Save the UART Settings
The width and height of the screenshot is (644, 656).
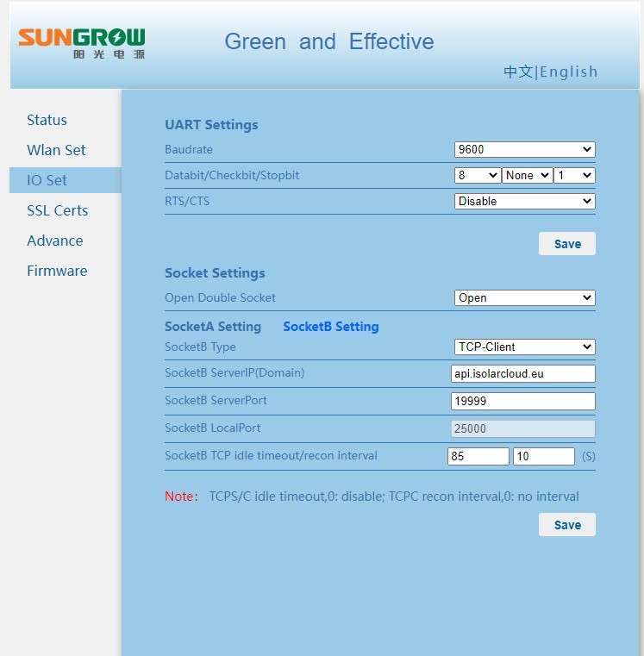click(567, 243)
